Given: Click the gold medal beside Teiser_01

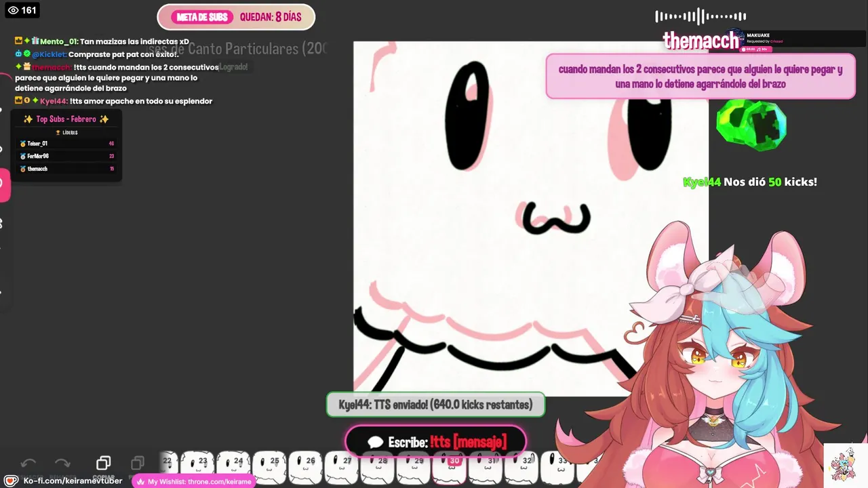Looking at the screenshot, I should tap(23, 144).
